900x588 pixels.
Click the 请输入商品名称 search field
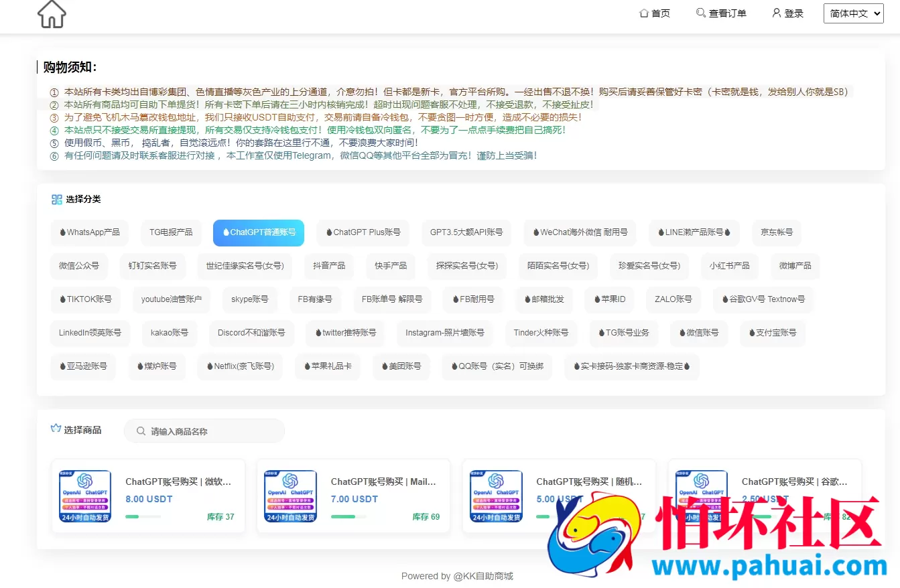point(204,431)
